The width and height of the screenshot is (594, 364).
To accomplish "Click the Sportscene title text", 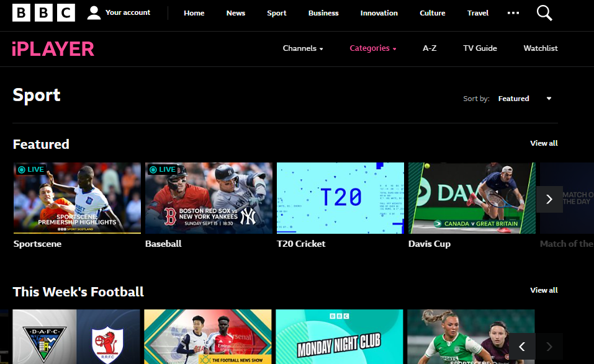I will [x=37, y=244].
